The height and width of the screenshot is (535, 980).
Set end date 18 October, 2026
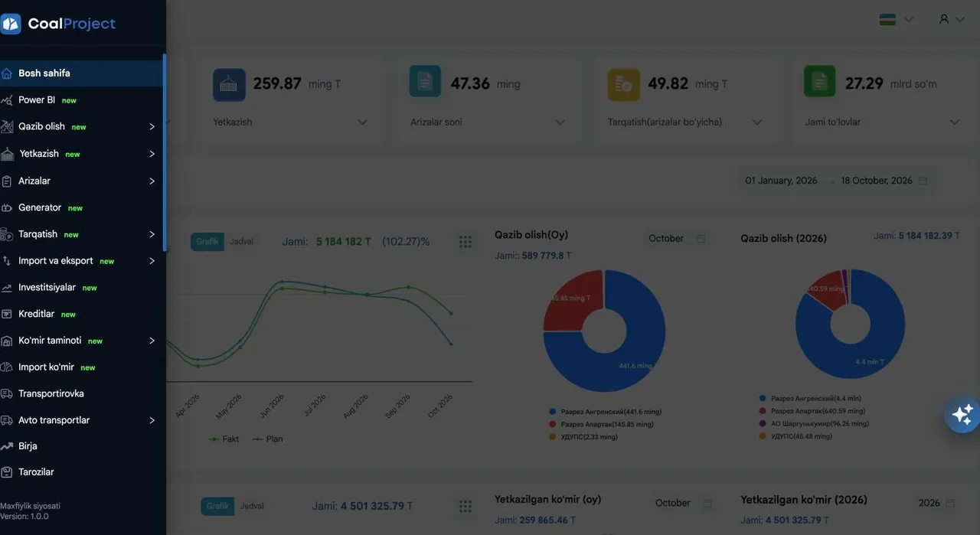point(877,181)
